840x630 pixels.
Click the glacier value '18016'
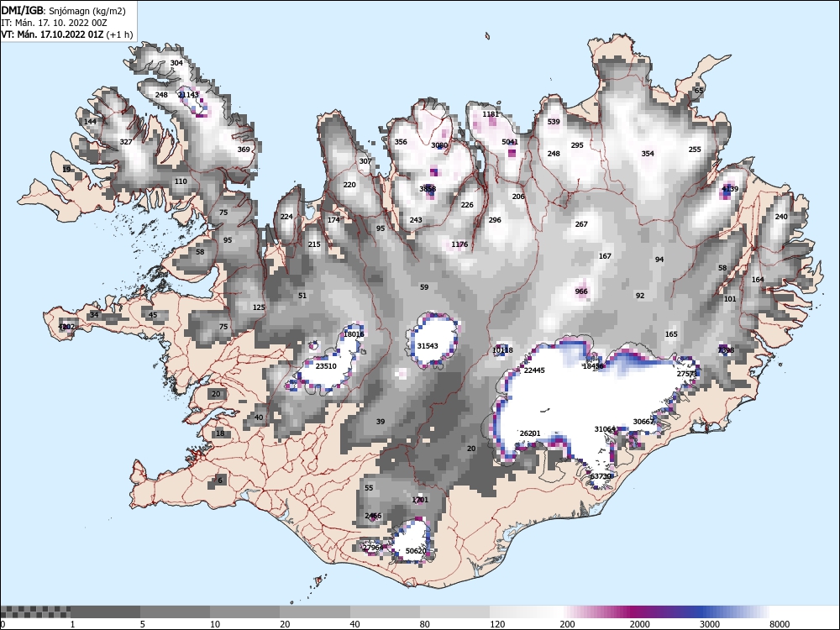point(354,334)
